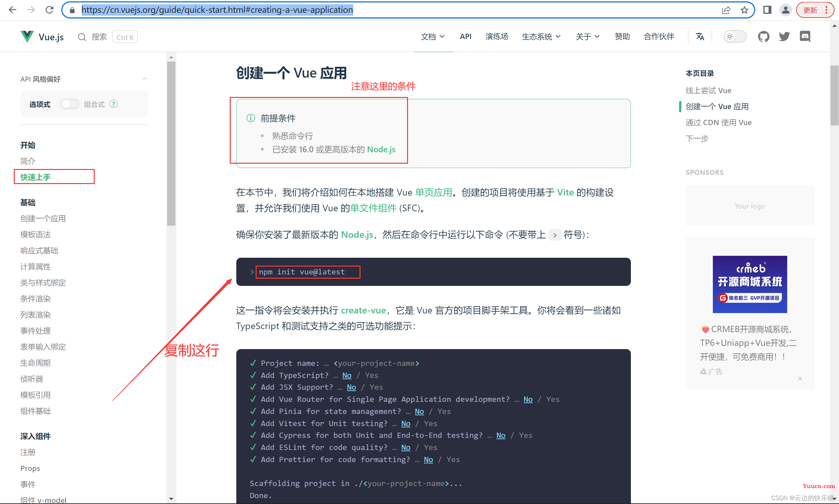Open sidebar item 类与样式绑定
Viewport: 839px width, 504px height.
coord(43,283)
